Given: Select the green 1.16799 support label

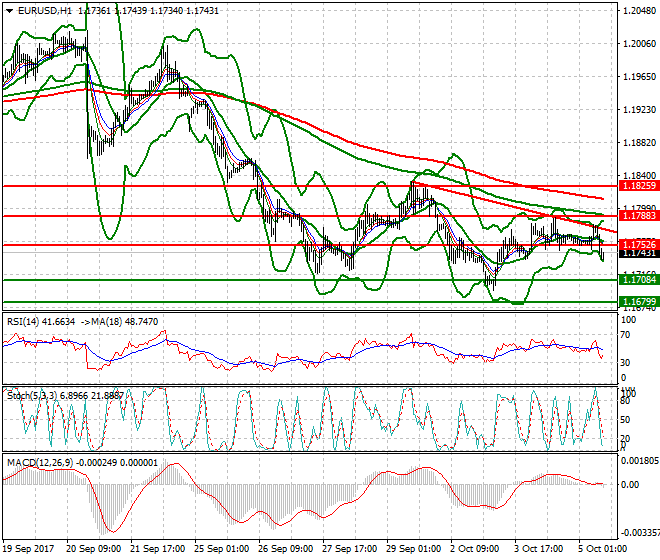Looking at the screenshot, I should tap(638, 301).
